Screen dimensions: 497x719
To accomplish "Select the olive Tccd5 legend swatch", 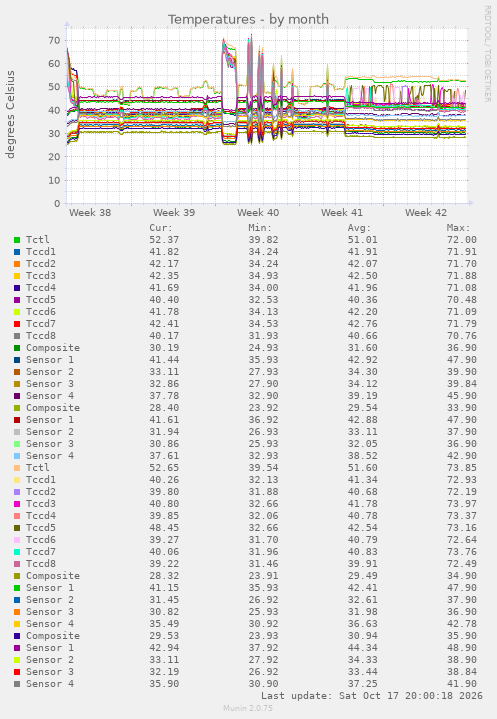I will (17, 528).
